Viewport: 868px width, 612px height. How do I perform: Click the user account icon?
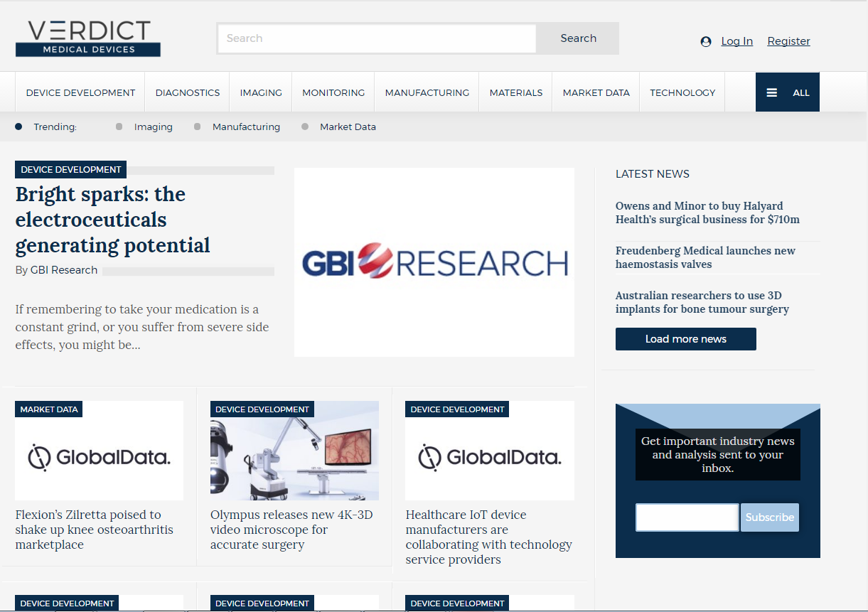click(x=706, y=42)
